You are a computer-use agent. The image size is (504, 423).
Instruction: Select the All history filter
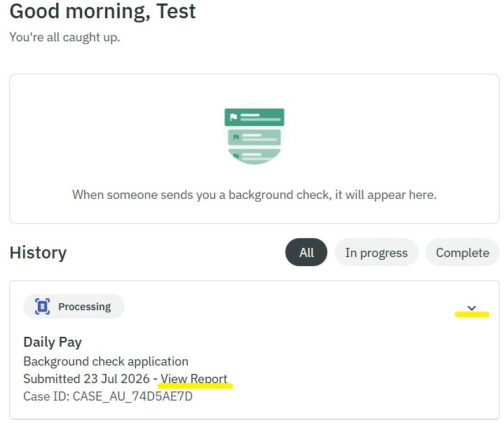pos(306,252)
